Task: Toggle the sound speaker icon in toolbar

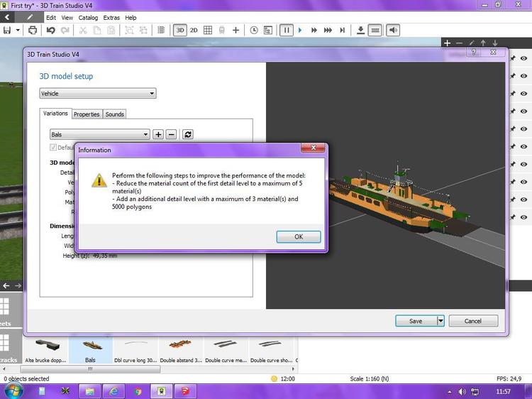Action: [x=393, y=30]
